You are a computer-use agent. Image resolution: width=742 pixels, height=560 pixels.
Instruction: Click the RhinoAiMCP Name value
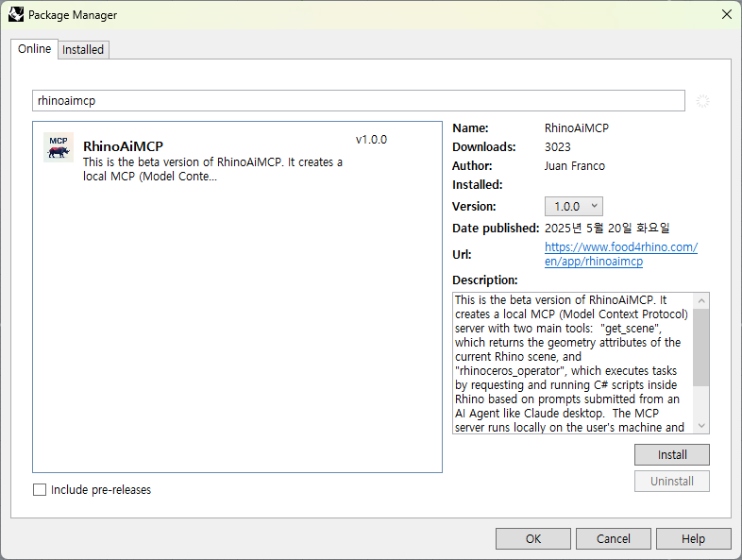coord(577,128)
